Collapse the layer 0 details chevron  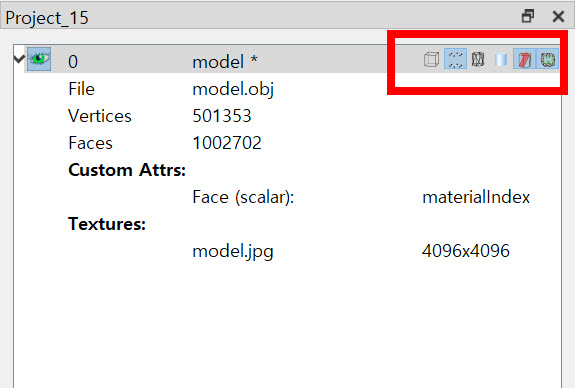coord(19,59)
